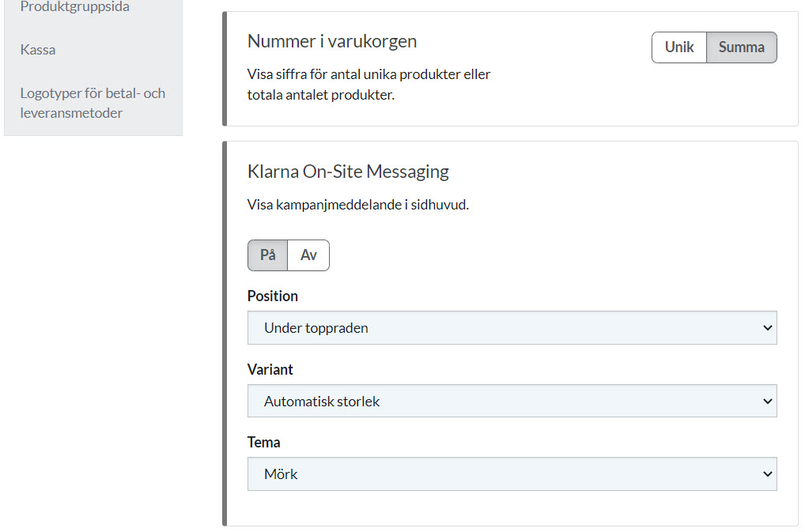This screenshot has width=805, height=532.
Task: Click the 'Visa kampanjmeddelande i sidhuvud' description
Action: pyautogui.click(x=358, y=205)
